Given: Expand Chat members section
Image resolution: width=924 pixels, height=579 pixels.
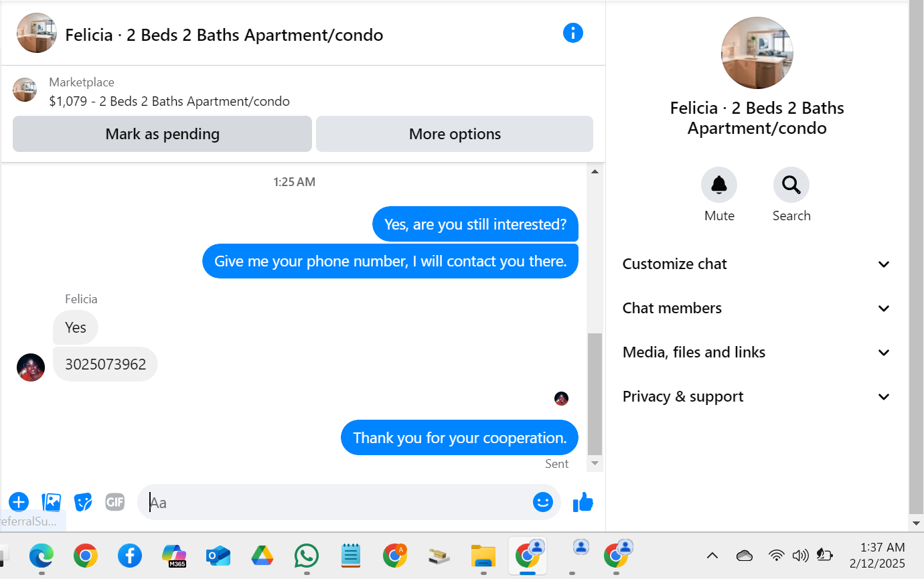Looking at the screenshot, I should 757,308.
